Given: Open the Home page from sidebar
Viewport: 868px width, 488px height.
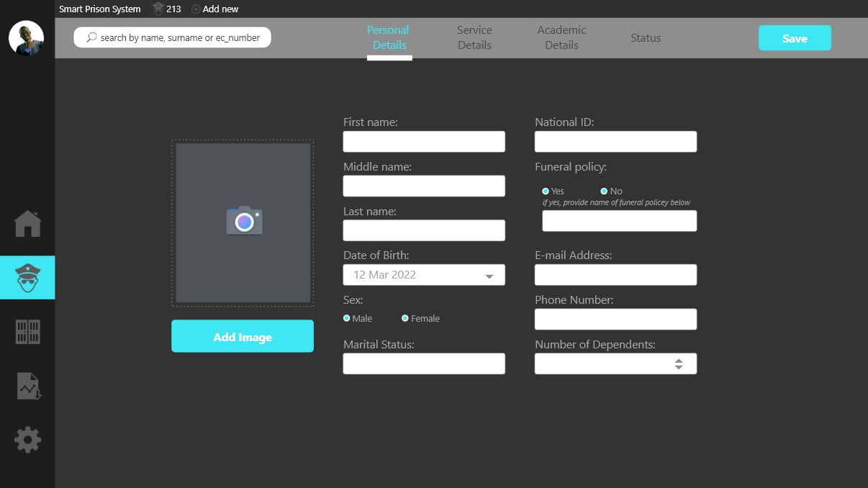Looking at the screenshot, I should [27, 224].
